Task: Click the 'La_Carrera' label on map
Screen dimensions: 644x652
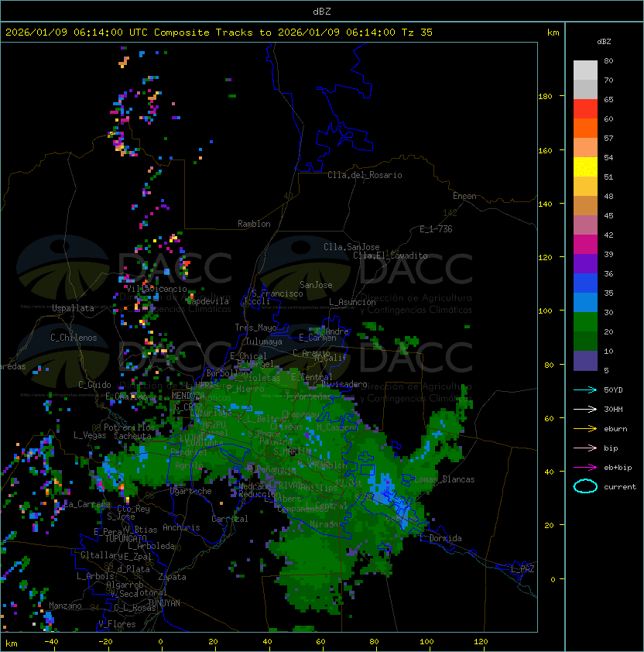Action: (87, 504)
